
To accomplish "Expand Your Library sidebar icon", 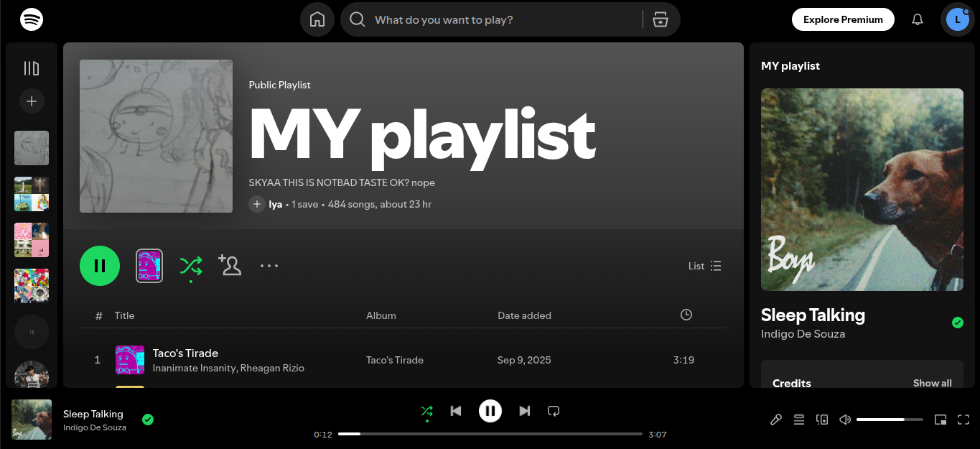I will pyautogui.click(x=32, y=68).
